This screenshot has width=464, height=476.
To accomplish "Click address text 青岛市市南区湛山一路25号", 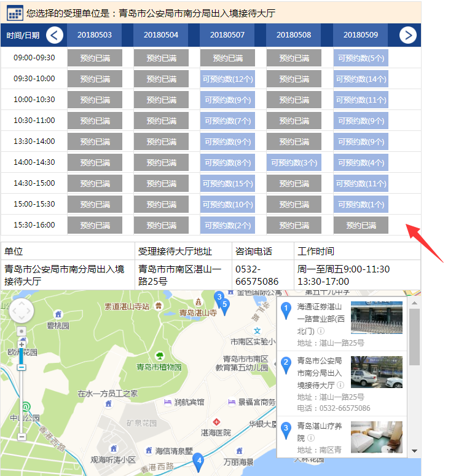I will pyautogui.click(x=180, y=275).
